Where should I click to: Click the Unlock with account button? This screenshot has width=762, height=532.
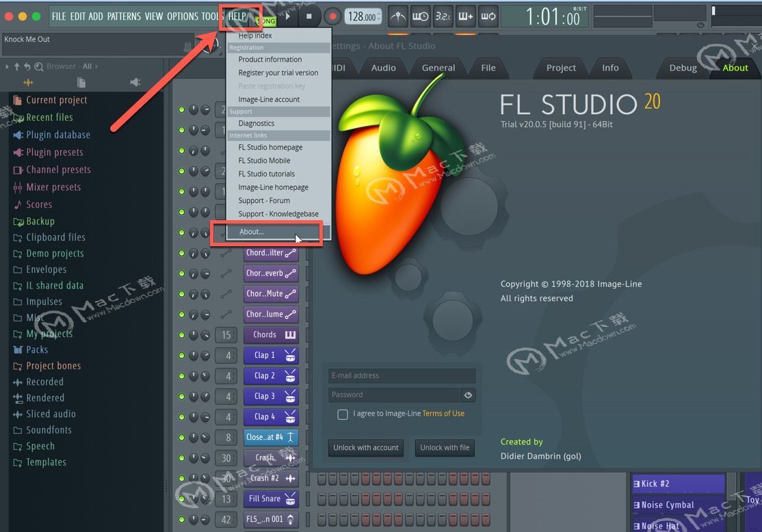[x=366, y=447]
